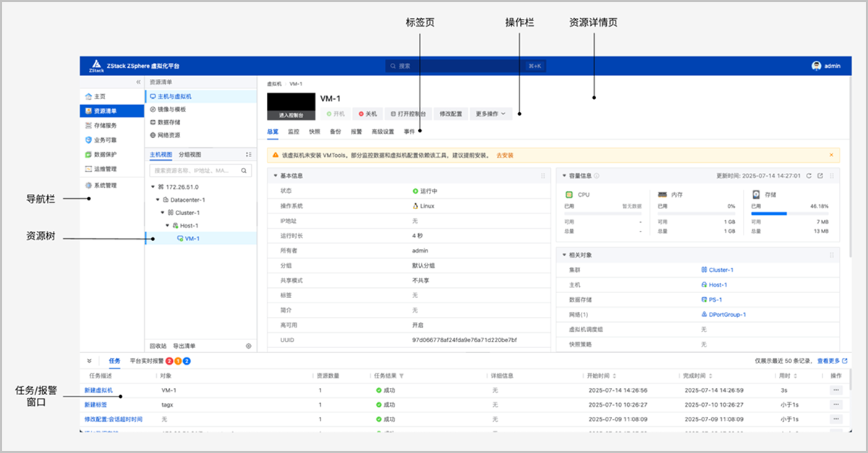The width and height of the screenshot is (868, 453).
Task: Open 容量信息 panel in a new window
Action: pyautogui.click(x=820, y=176)
